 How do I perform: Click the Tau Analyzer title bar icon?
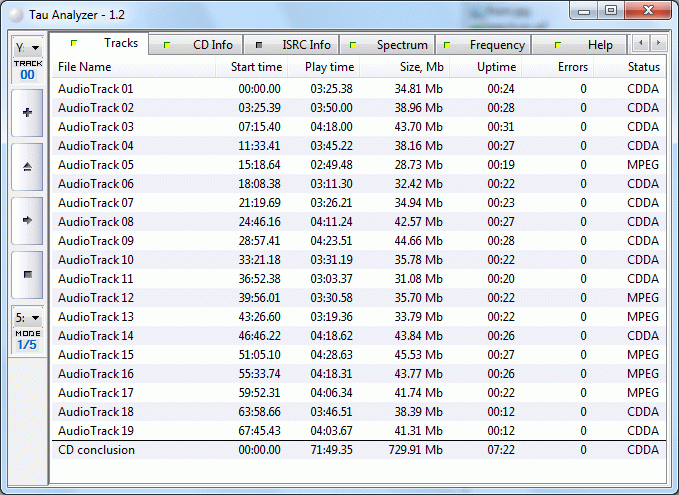14,11
